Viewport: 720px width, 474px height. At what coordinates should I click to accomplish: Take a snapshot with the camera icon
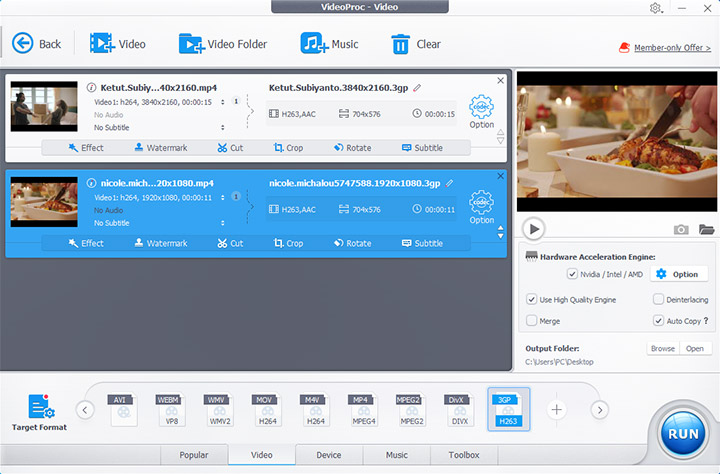pyautogui.click(x=681, y=229)
